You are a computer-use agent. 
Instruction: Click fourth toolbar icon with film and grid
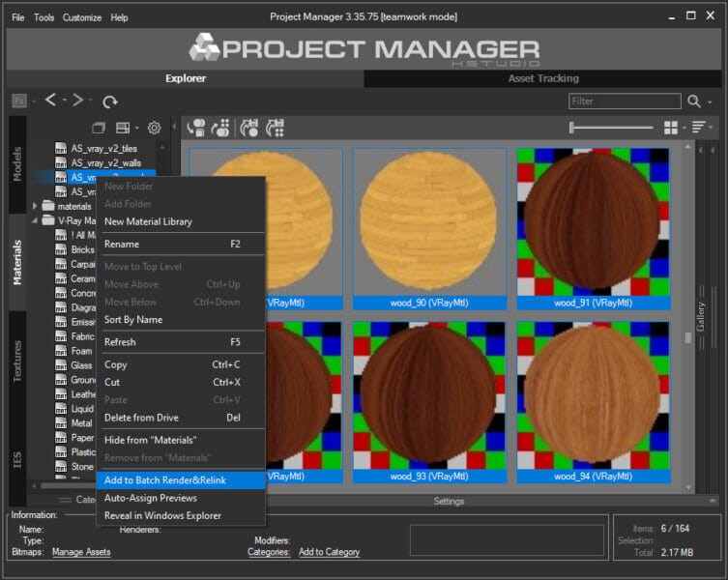coord(275,128)
